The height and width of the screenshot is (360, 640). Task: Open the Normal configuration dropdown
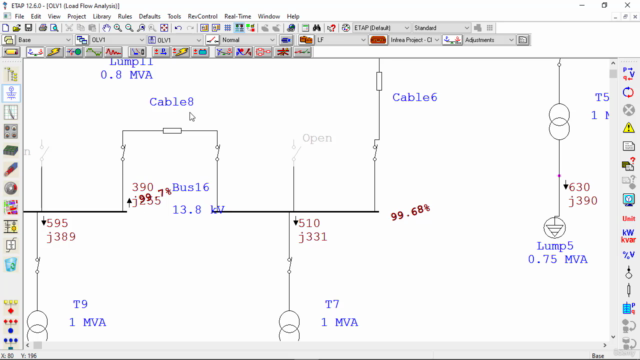[248, 40]
